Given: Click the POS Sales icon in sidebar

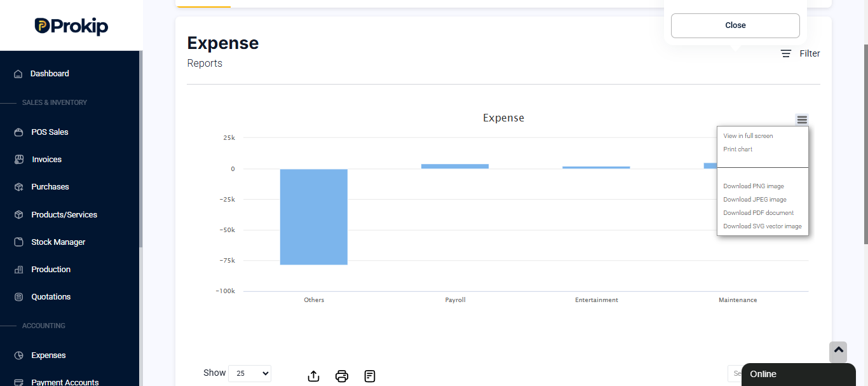Looking at the screenshot, I should click(x=18, y=132).
